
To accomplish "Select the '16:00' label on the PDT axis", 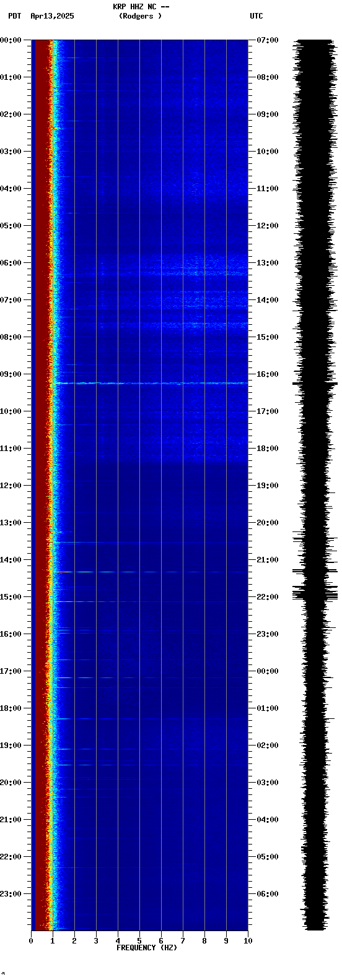I will pyautogui.click(x=11, y=634).
